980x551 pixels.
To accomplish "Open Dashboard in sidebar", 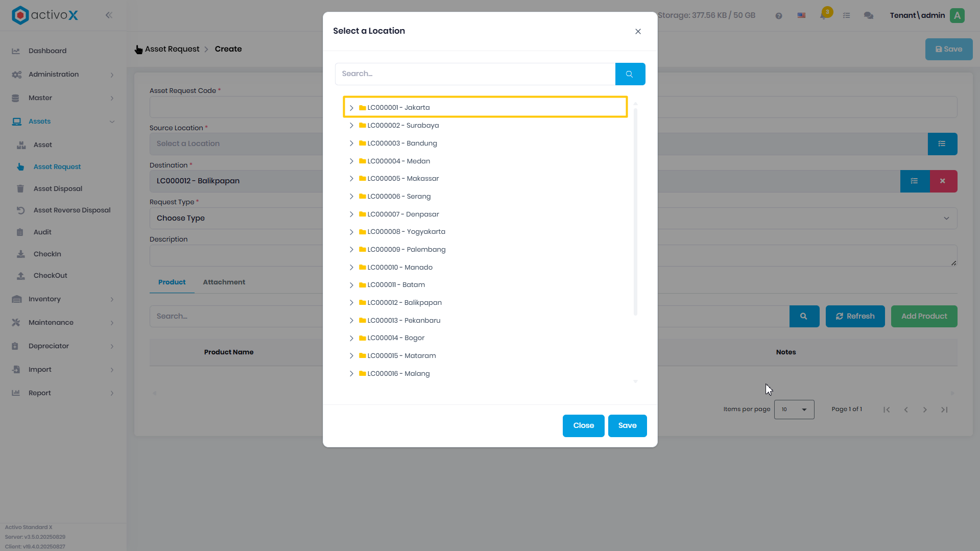I will point(47,51).
